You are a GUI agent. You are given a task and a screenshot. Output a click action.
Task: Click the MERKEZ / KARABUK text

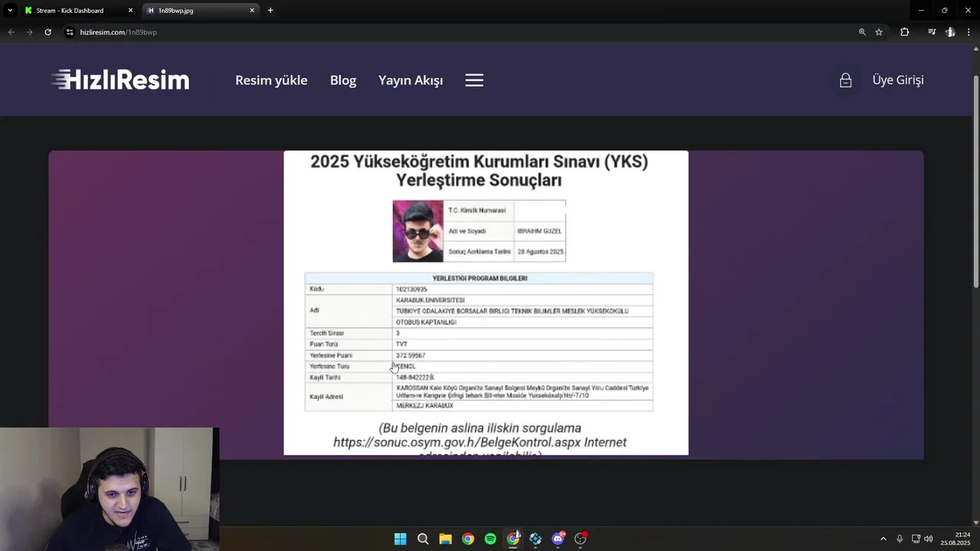(425, 406)
